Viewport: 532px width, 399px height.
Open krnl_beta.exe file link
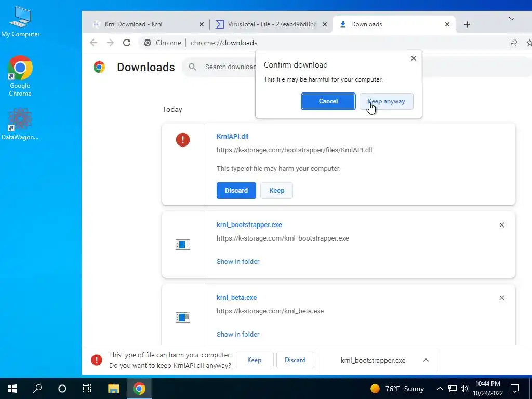click(x=236, y=298)
